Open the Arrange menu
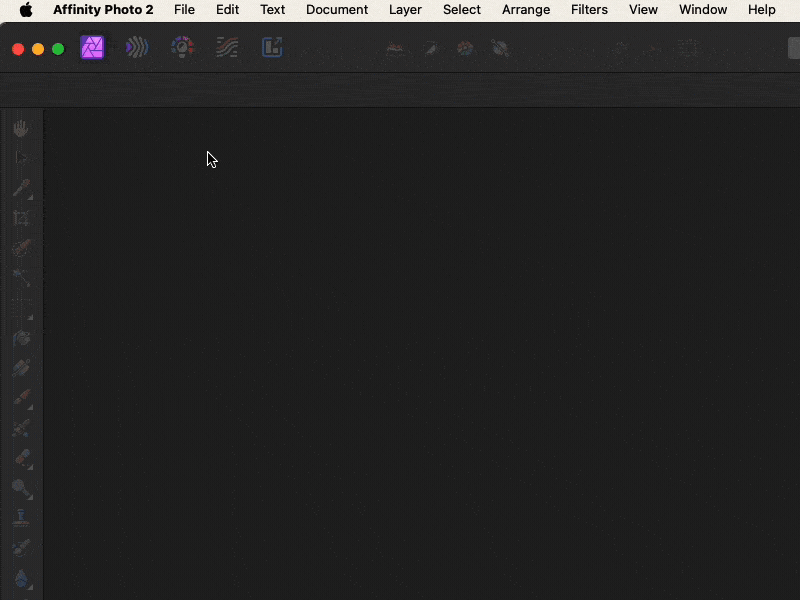This screenshot has height=600, width=800. pyautogui.click(x=526, y=10)
